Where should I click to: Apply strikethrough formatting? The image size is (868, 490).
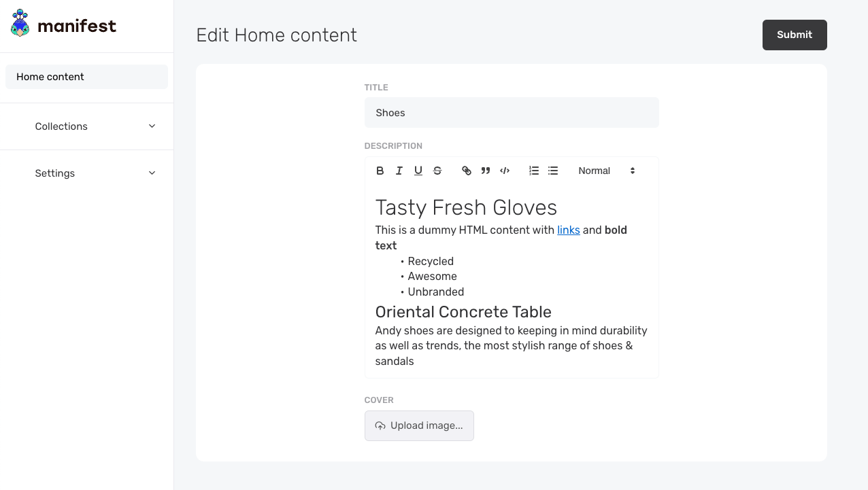pos(437,171)
